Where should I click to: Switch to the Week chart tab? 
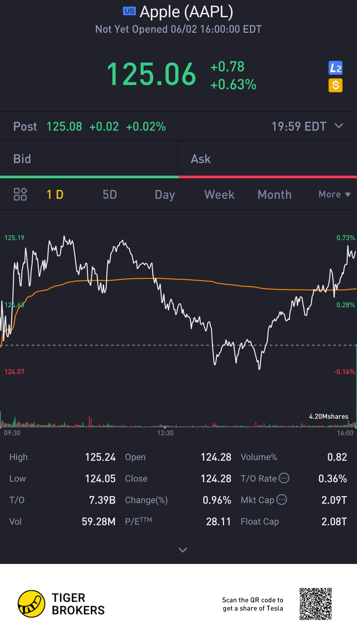tap(219, 194)
